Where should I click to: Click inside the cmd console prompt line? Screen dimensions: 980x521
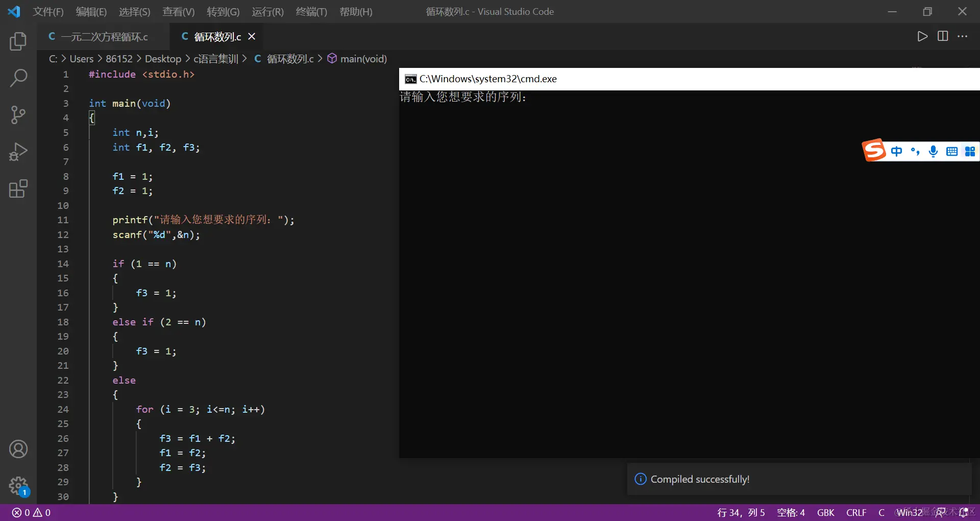[x=463, y=97]
